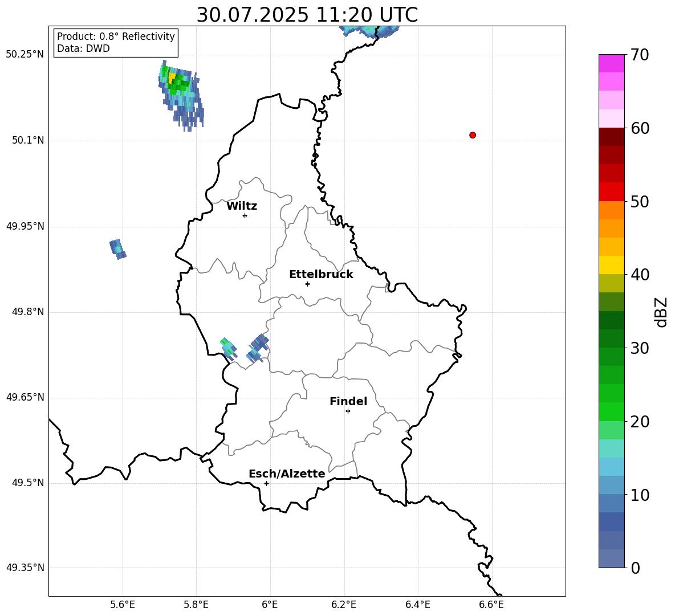Screen dimensions: 675x616
Task: Click the Ettelbruck station cross marker
Action: tap(307, 284)
